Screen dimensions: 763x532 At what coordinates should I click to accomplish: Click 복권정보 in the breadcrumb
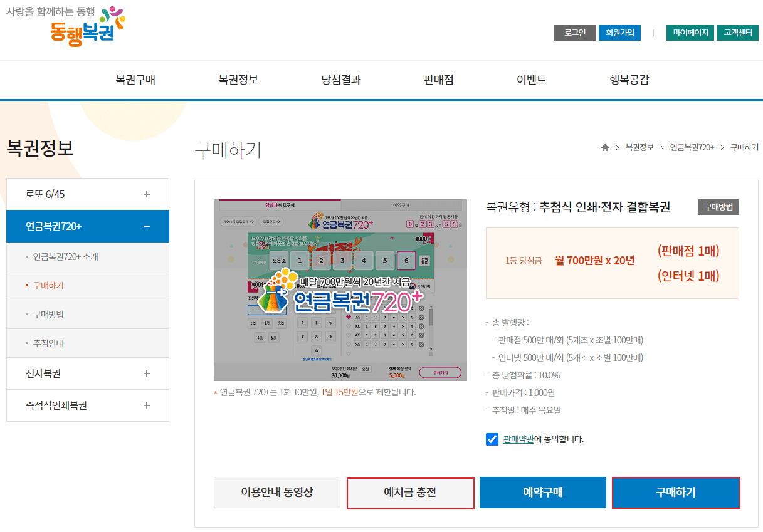click(x=639, y=148)
